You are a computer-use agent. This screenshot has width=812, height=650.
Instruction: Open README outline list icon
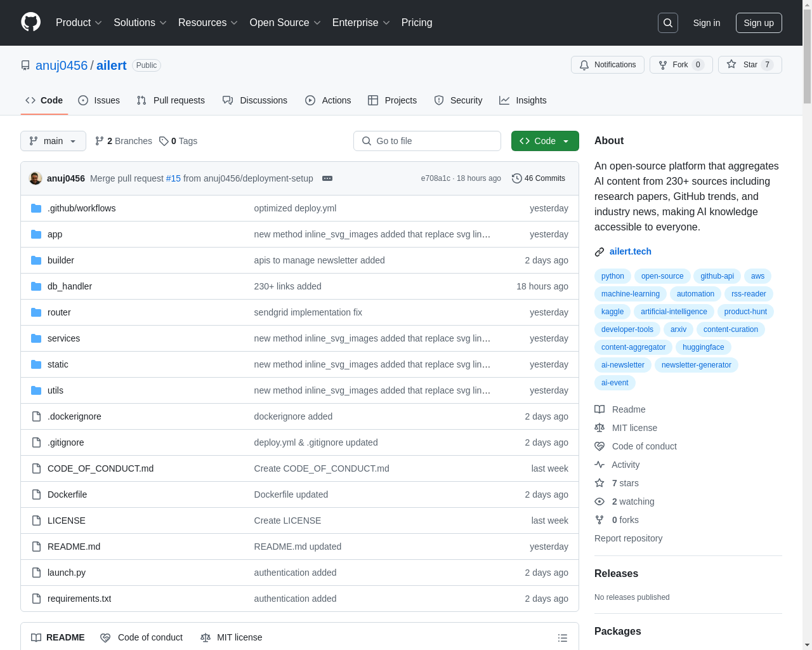[563, 638]
